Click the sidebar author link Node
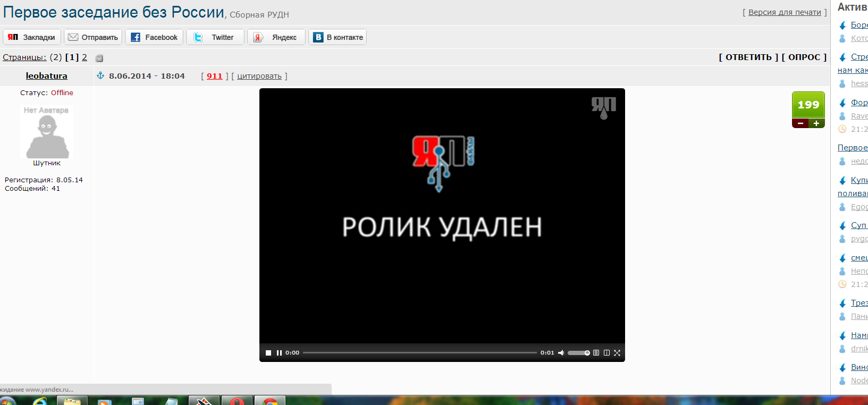Image resolution: width=868 pixels, height=405 pixels. [859, 381]
